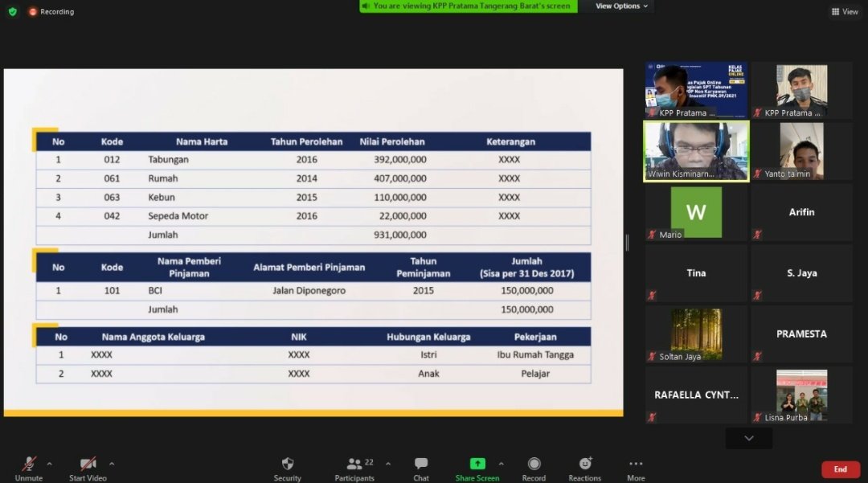The width and height of the screenshot is (868, 483).
Task: Unmute the microphone
Action: [29, 465]
